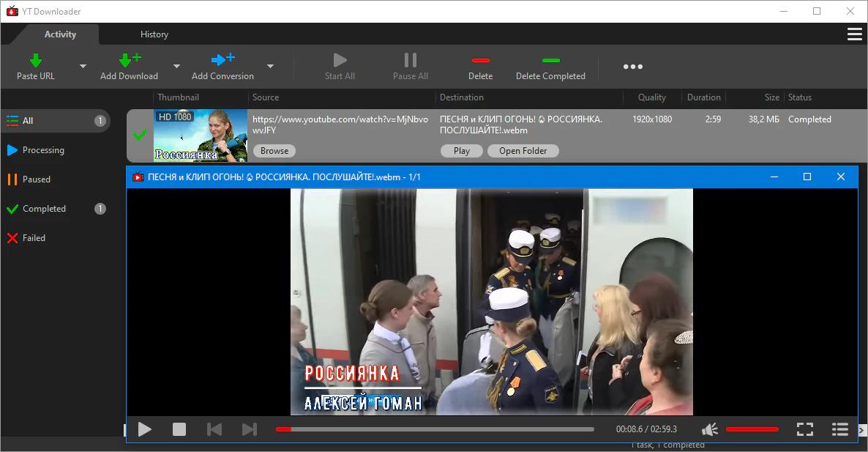Open the player playlist icon
Viewport: 868px width, 452px height.
840,429
